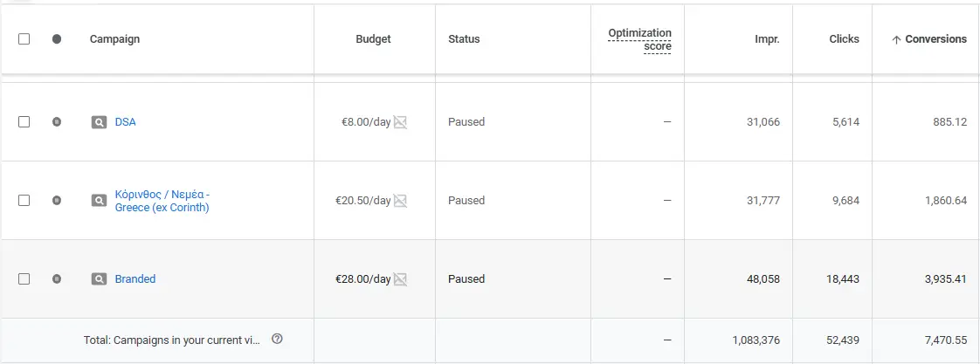Image resolution: width=980 pixels, height=364 pixels.
Task: Click the search campaign icon beside DSA
Action: [x=100, y=122]
